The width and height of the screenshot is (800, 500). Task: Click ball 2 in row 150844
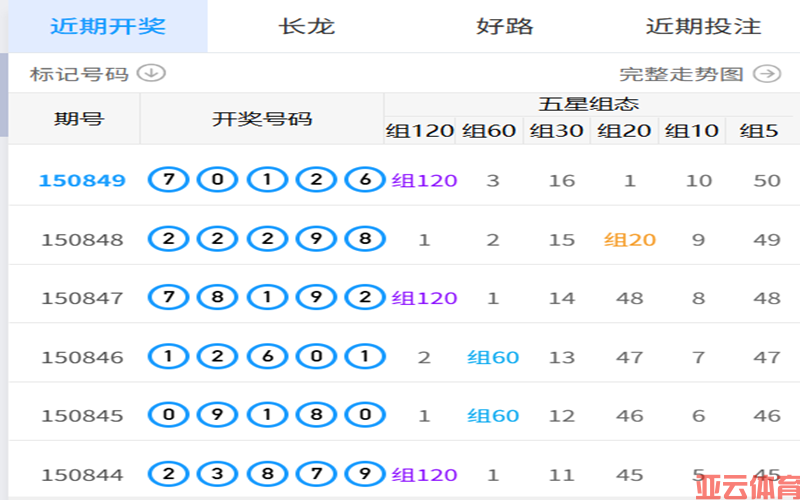point(168,474)
